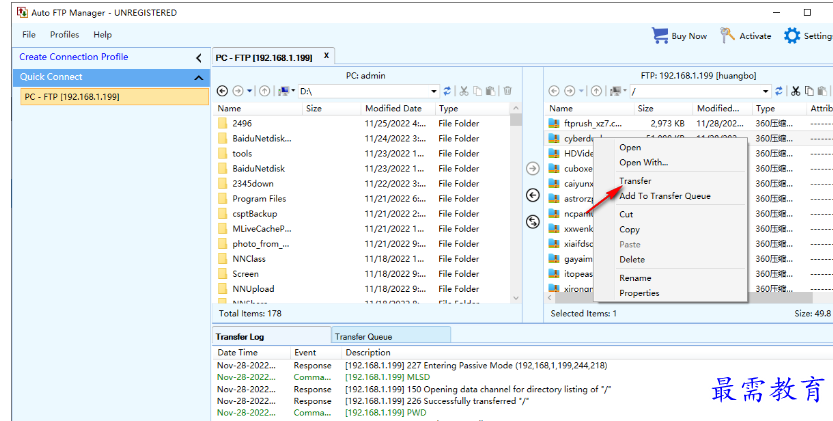Go forward in the FTP pane
Viewport: 833px width, 421px height.
tap(570, 91)
